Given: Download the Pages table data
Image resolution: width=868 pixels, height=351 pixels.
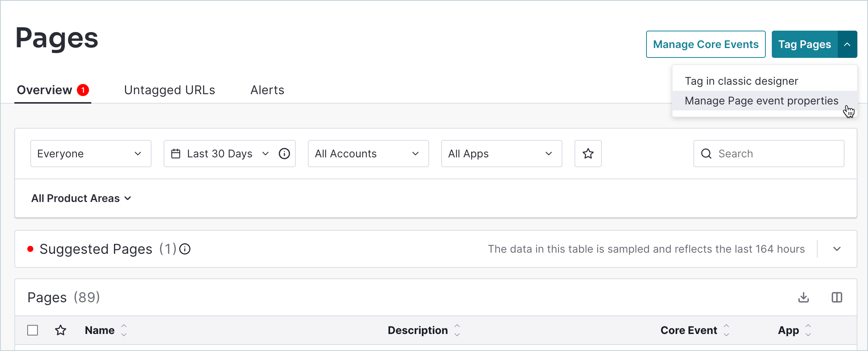Looking at the screenshot, I should (x=804, y=297).
